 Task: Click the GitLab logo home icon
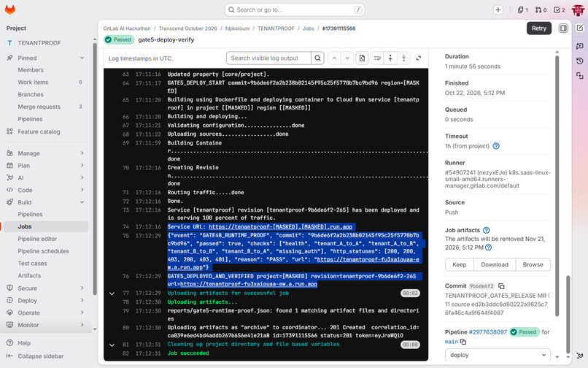pos(10,9)
